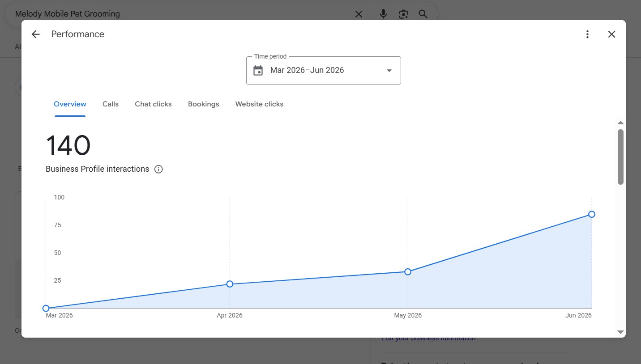Clear the search box text
Image resolution: width=641 pixels, height=364 pixels.
tap(359, 14)
